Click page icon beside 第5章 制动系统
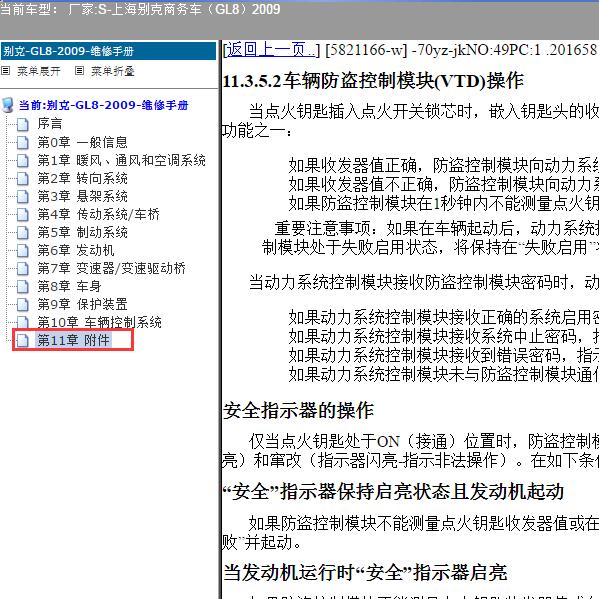This screenshot has height=599, width=599. pos(23,232)
